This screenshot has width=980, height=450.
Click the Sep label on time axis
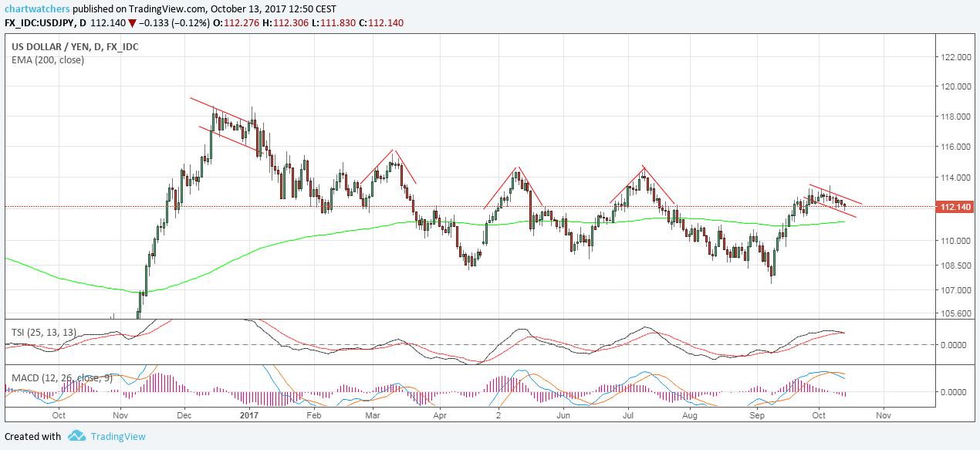click(x=758, y=414)
